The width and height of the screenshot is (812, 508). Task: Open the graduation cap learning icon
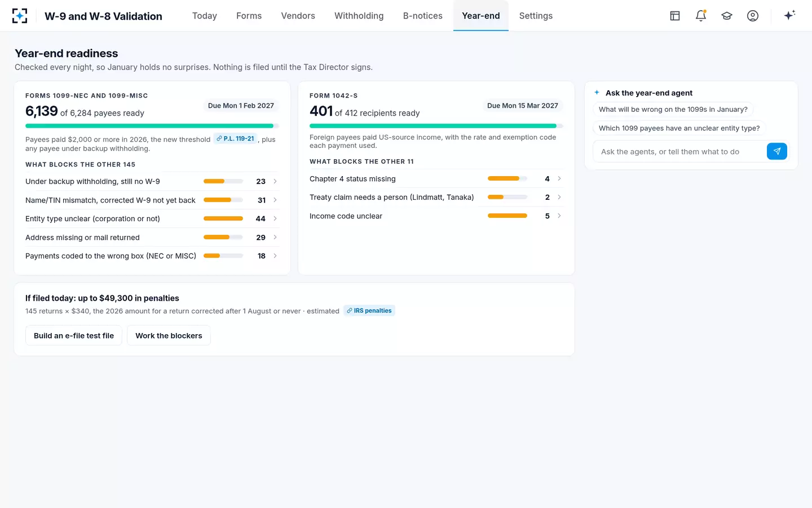pos(727,16)
